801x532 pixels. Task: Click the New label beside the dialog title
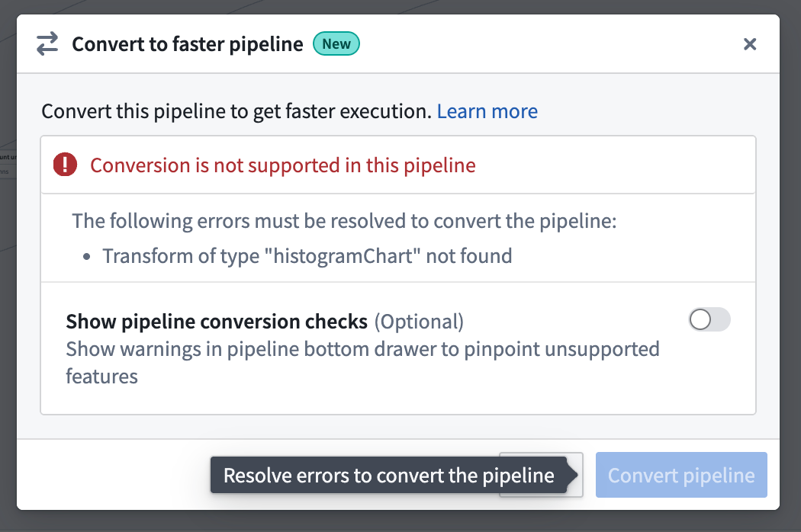point(336,43)
